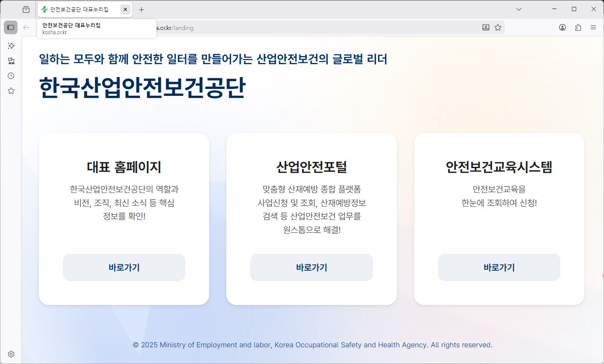Click 바로가기 under 안전보건교육시스템
The image size is (604, 364).
(x=499, y=267)
